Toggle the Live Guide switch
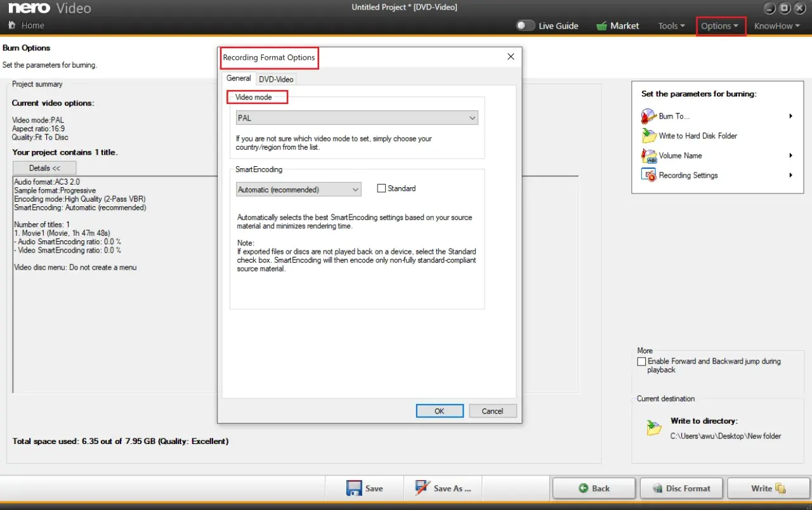The image size is (812, 510). pyautogui.click(x=525, y=25)
